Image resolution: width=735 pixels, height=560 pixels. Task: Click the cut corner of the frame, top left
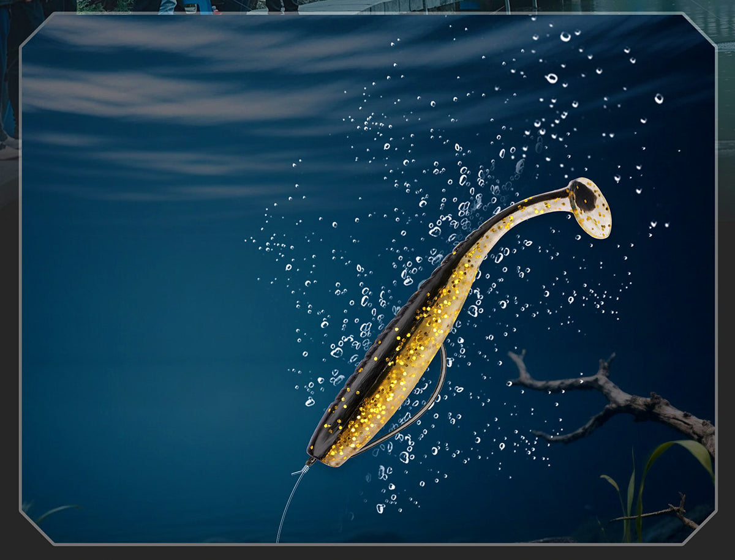pyautogui.click(x=32, y=26)
